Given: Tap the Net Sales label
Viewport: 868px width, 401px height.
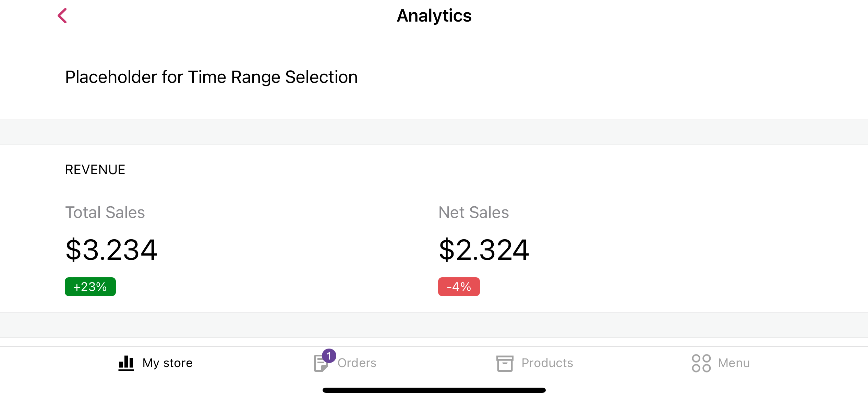Looking at the screenshot, I should 473,212.
